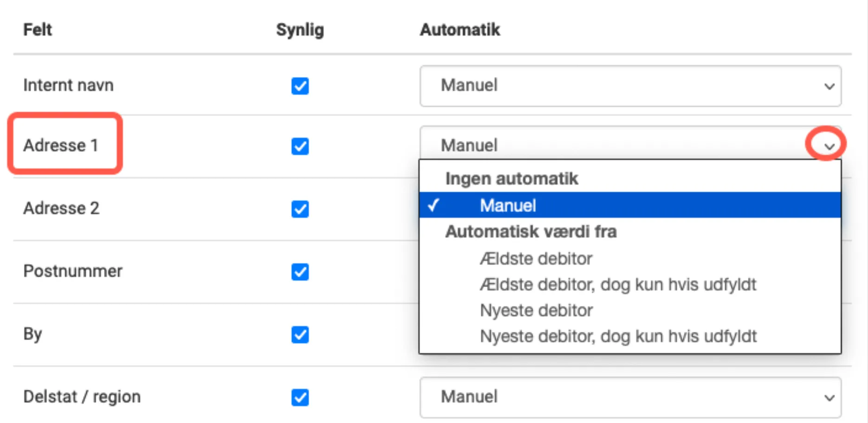Viewport: 868px width, 423px height.
Task: Select Nyeste debitor in the dropdown list
Action: click(x=536, y=310)
